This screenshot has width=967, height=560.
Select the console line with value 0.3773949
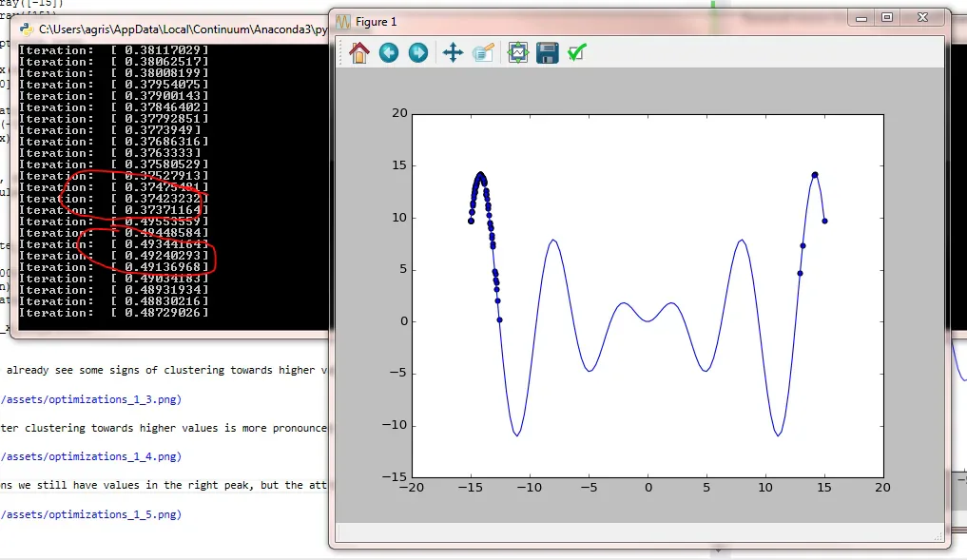pyautogui.click(x=109, y=130)
